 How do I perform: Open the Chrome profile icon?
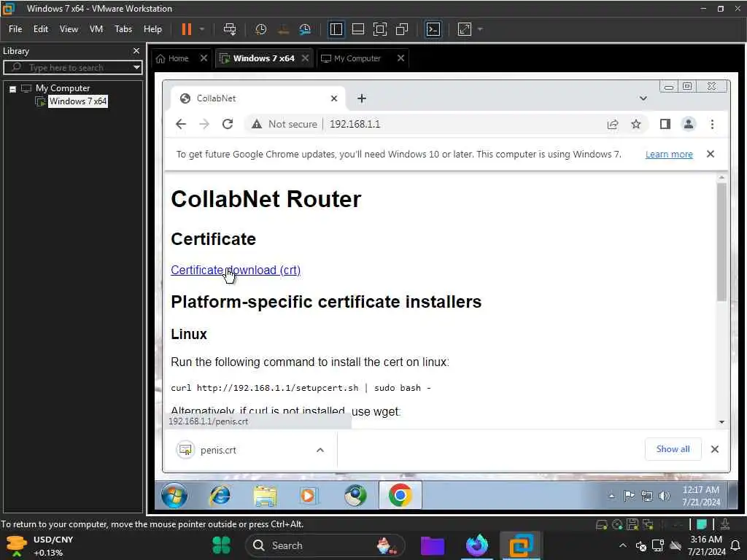point(689,124)
